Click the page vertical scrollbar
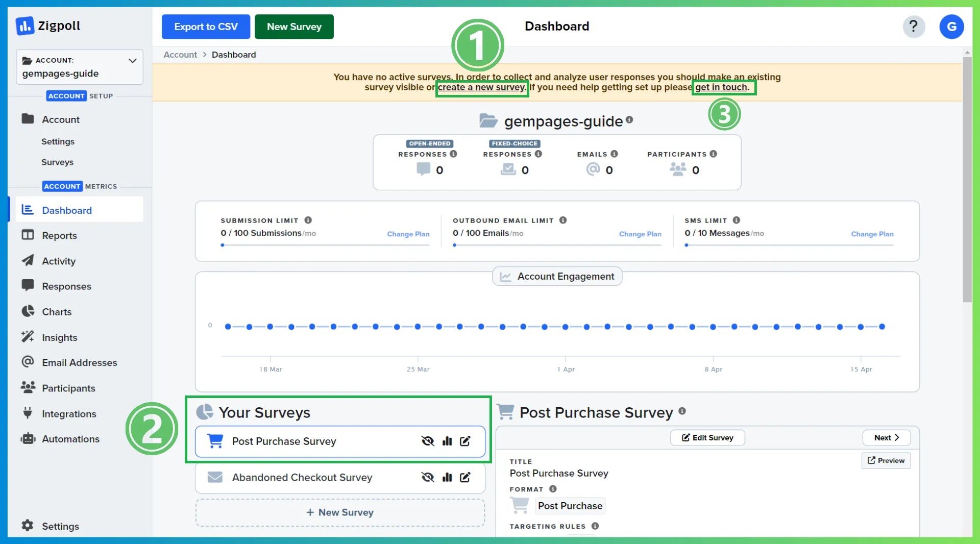 click(967, 179)
